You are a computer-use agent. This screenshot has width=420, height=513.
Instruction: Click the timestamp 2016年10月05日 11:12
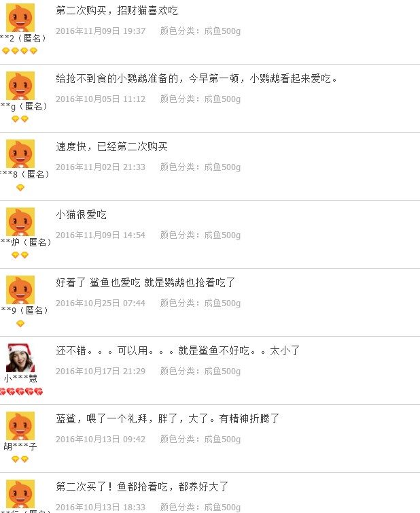point(101,99)
